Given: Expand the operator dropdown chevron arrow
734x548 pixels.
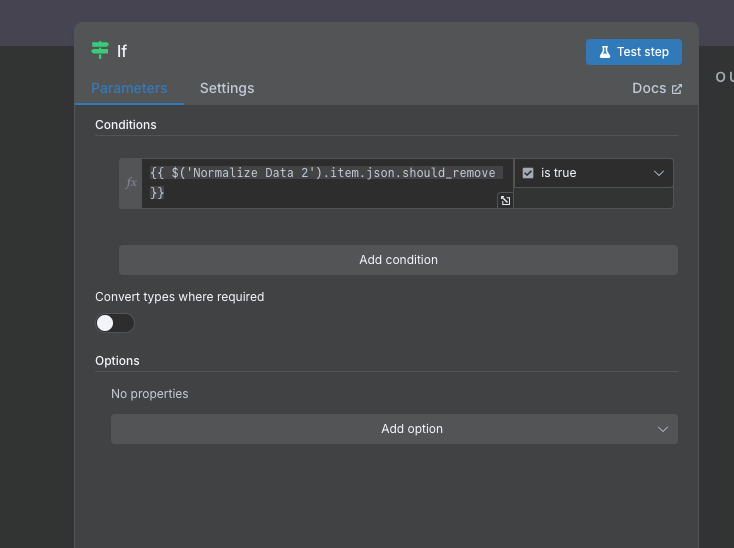Looking at the screenshot, I should click(x=659, y=173).
